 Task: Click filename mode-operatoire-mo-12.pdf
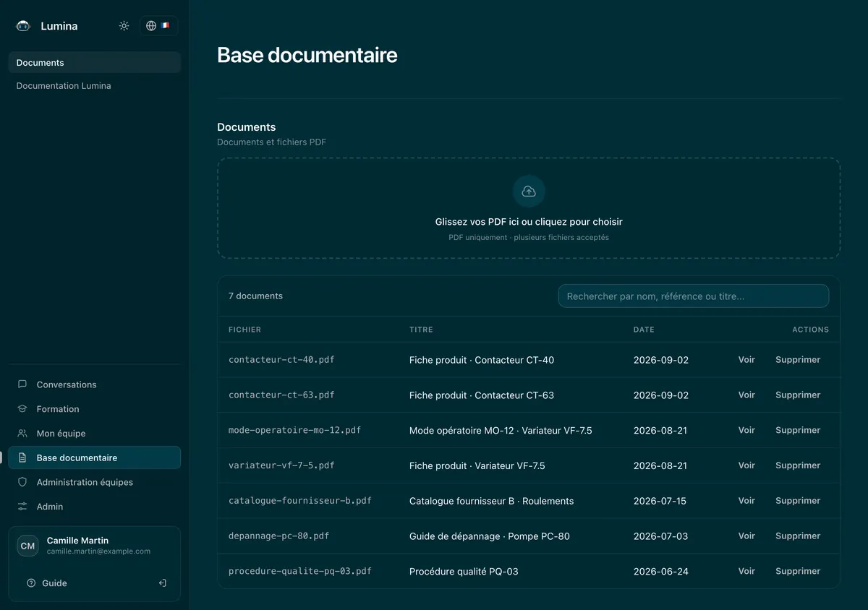(x=294, y=430)
